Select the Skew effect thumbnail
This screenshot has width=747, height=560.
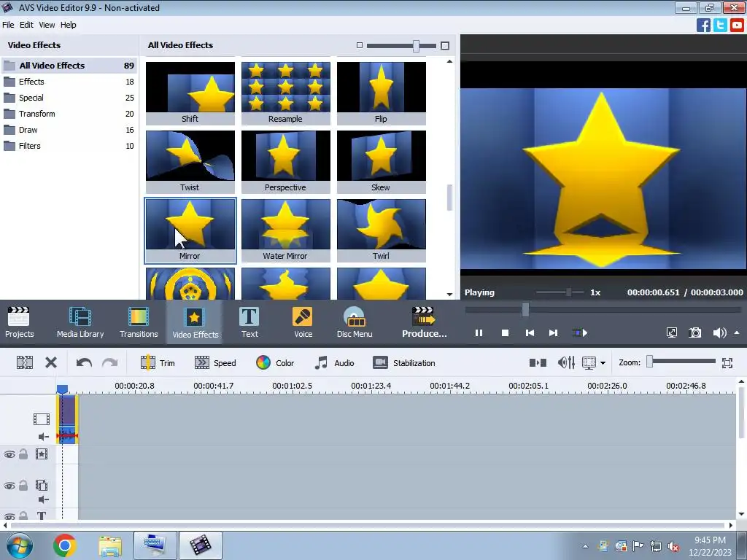pos(381,162)
